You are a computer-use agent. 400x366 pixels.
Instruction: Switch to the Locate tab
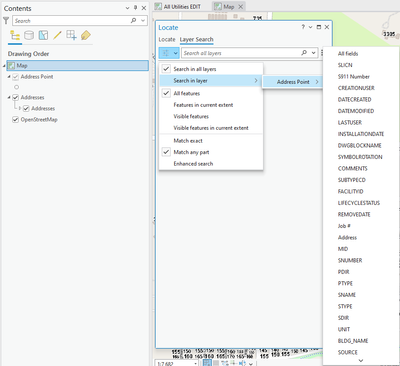click(x=167, y=39)
